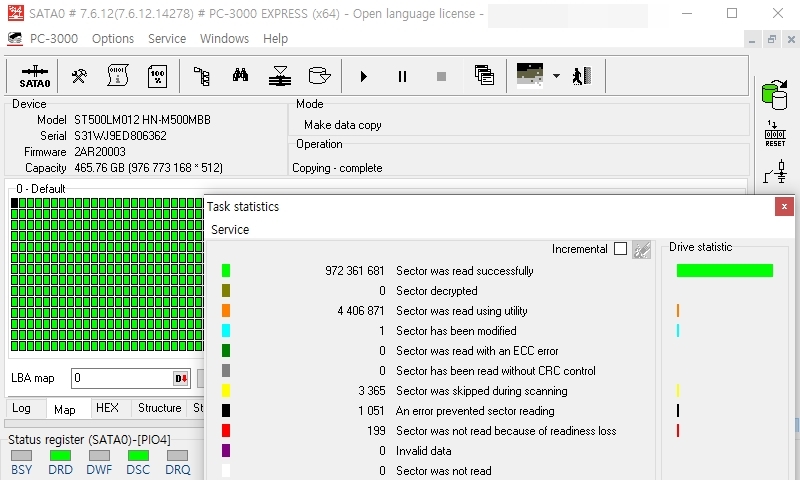Click the stacked windows toolbar icon
800x480 pixels.
click(x=484, y=75)
